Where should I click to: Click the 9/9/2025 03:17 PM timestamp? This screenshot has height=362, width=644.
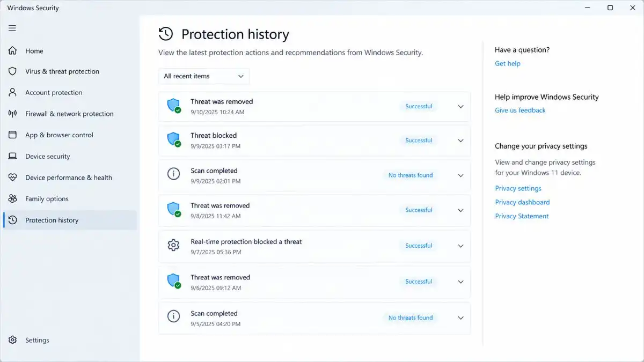click(216, 146)
